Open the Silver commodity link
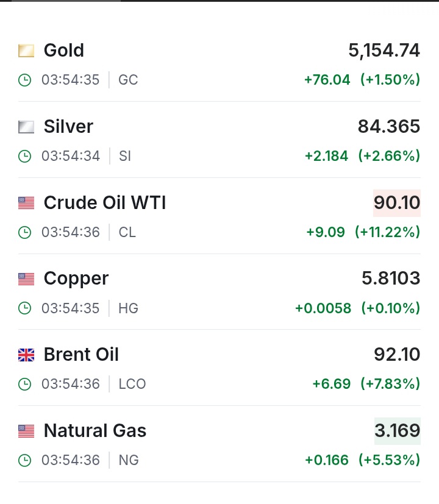This screenshot has height=504, width=439. (68, 127)
